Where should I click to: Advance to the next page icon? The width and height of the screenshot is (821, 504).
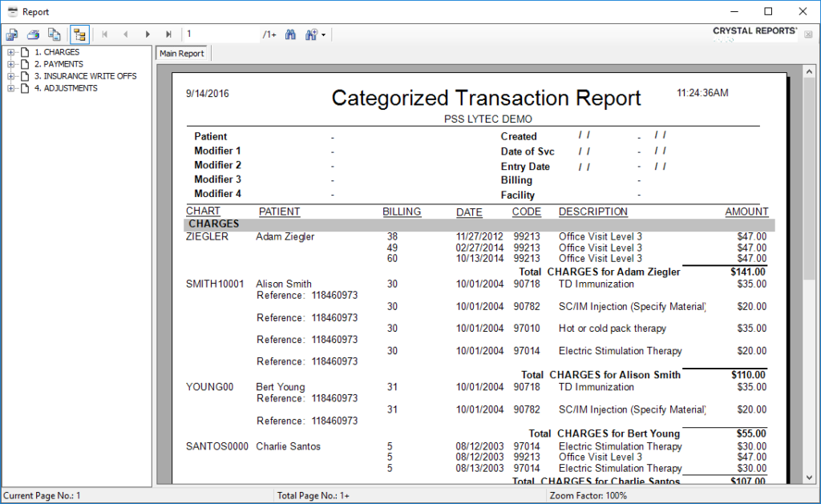[147, 34]
